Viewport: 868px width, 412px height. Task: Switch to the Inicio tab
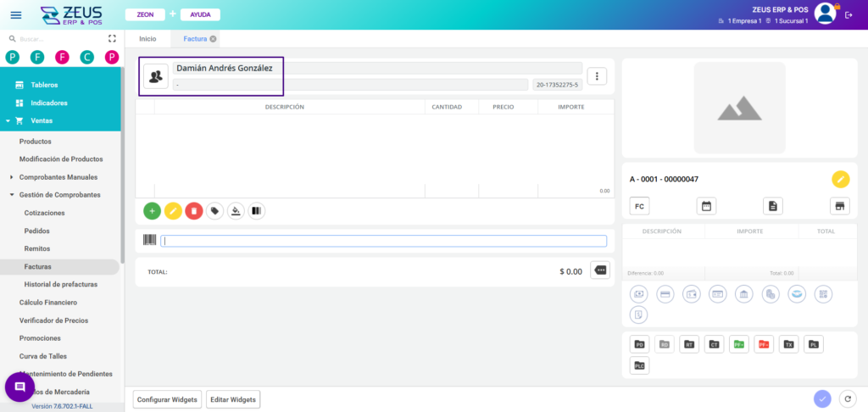(147, 39)
